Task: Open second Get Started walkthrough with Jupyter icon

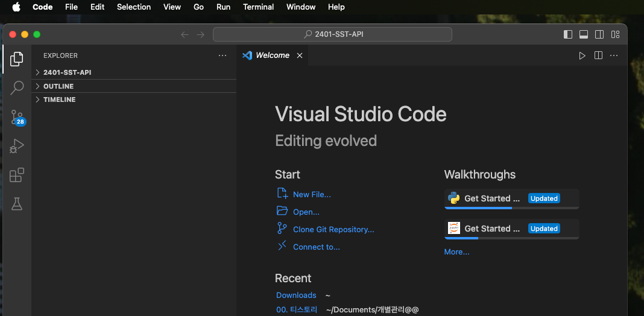Action: point(512,229)
